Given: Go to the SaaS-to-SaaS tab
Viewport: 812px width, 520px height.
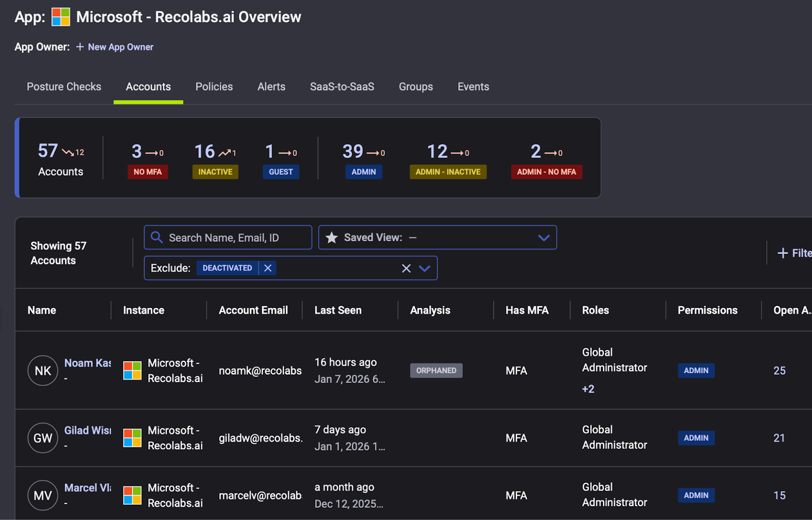Looking at the screenshot, I should tap(342, 87).
